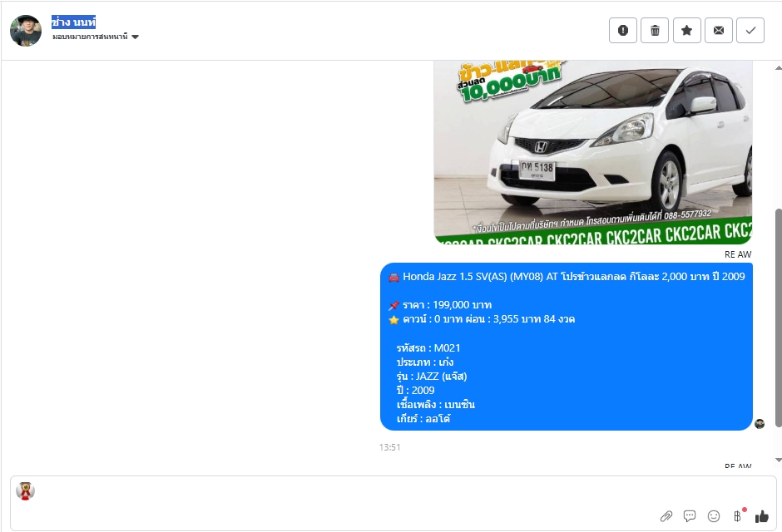This screenshot has width=782, height=532.
Task: Delete conversation using the trash icon
Action: click(655, 31)
